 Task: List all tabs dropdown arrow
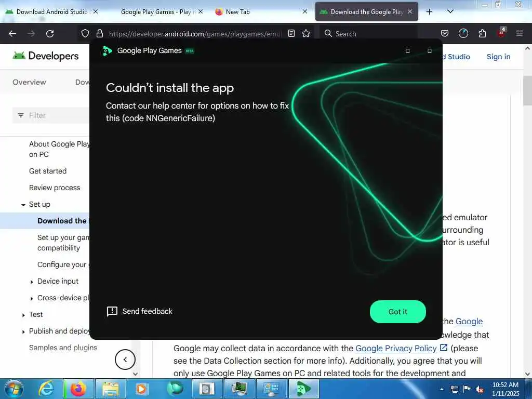[450, 11]
